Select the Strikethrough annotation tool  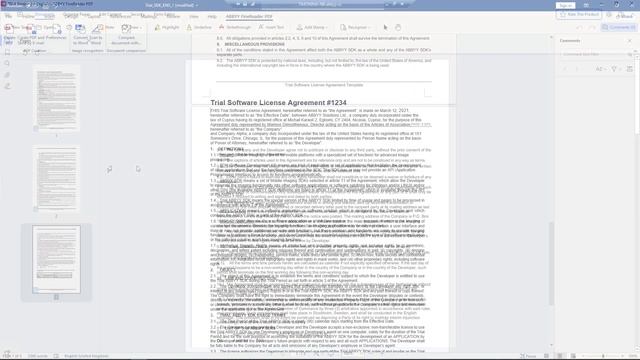point(235,27)
